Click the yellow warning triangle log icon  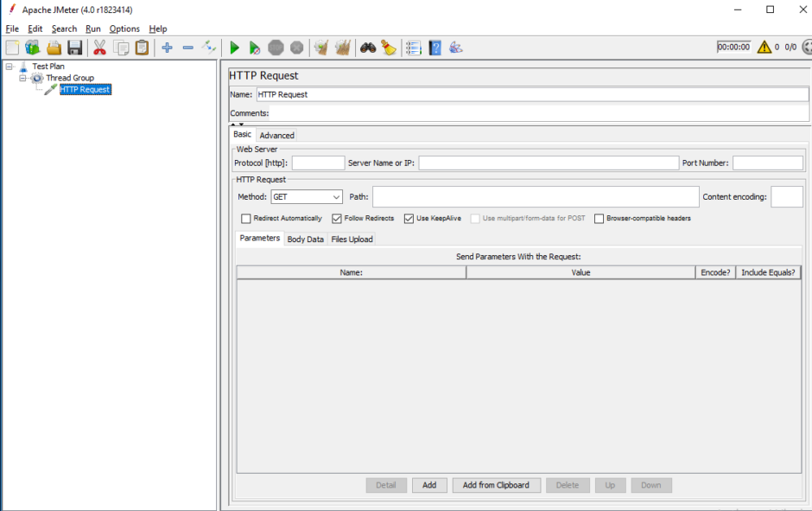point(764,48)
